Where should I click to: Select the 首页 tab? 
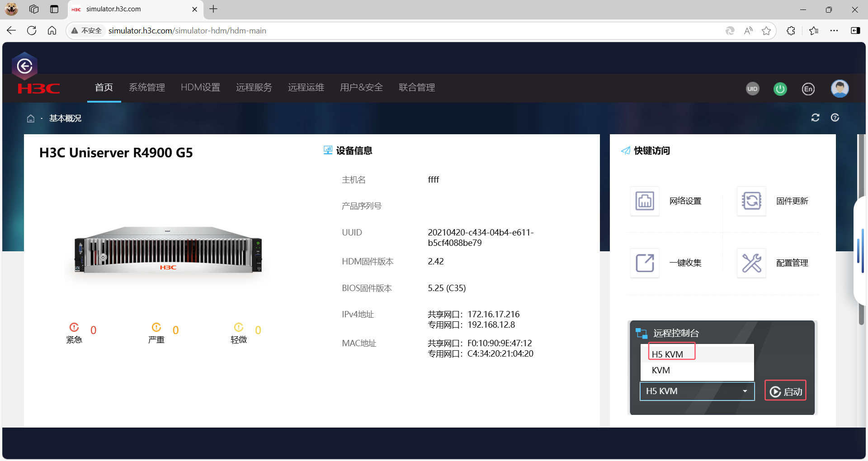(x=104, y=87)
